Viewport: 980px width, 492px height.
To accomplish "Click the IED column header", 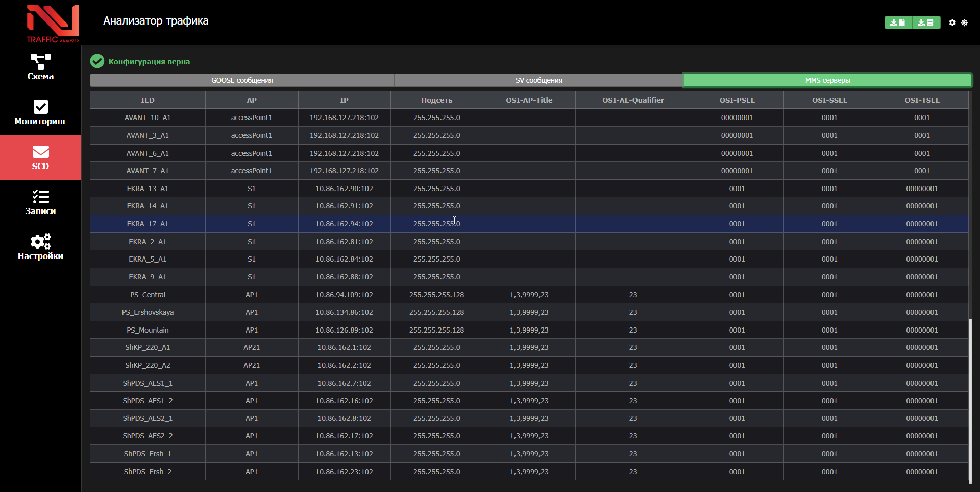I will pos(148,100).
